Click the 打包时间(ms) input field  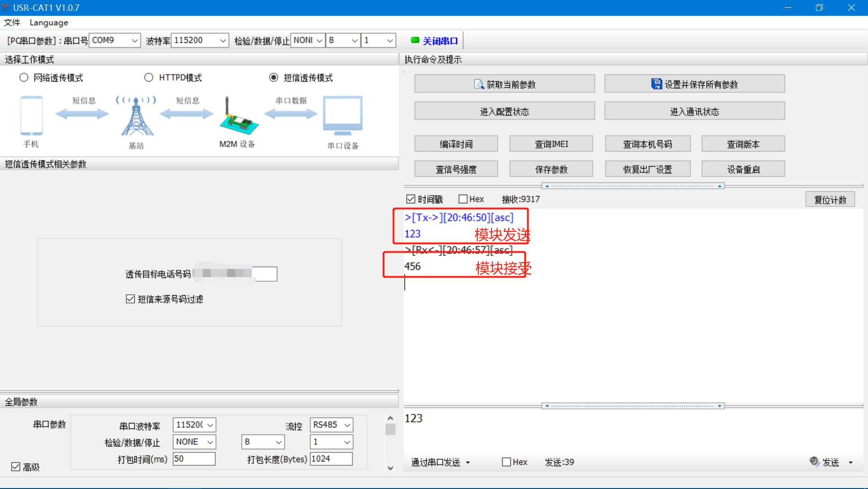(x=194, y=459)
